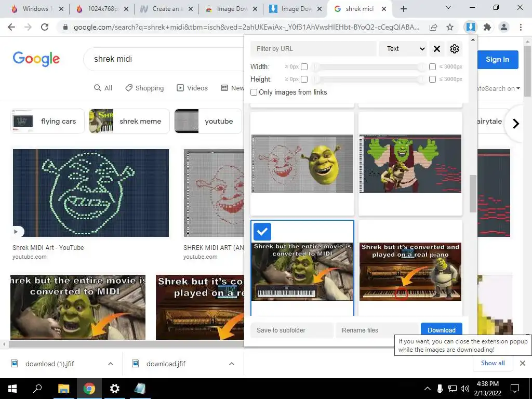The width and height of the screenshot is (532, 399).
Task: Click the Save to subfolder field
Action: click(x=292, y=330)
